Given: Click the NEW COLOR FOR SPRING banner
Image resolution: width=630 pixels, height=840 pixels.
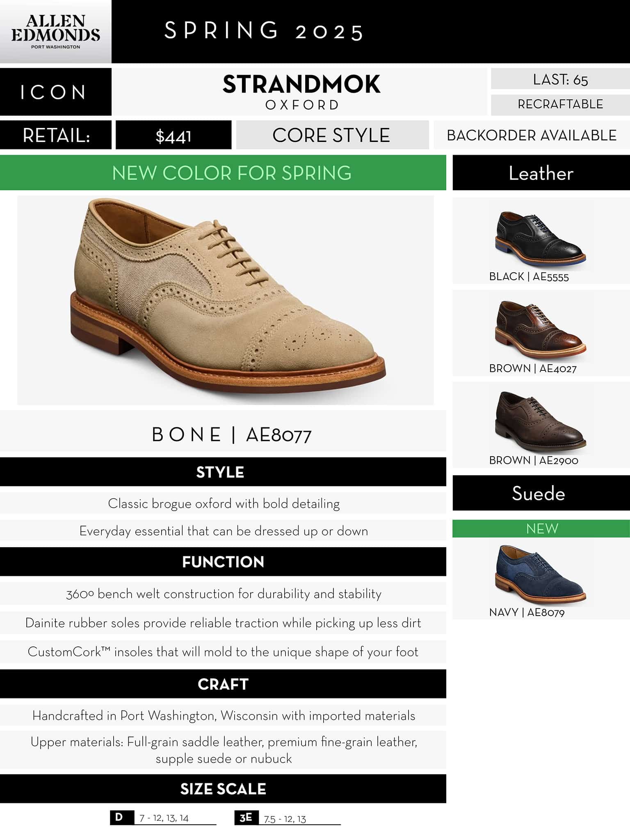Looking at the screenshot, I should pyautogui.click(x=223, y=173).
